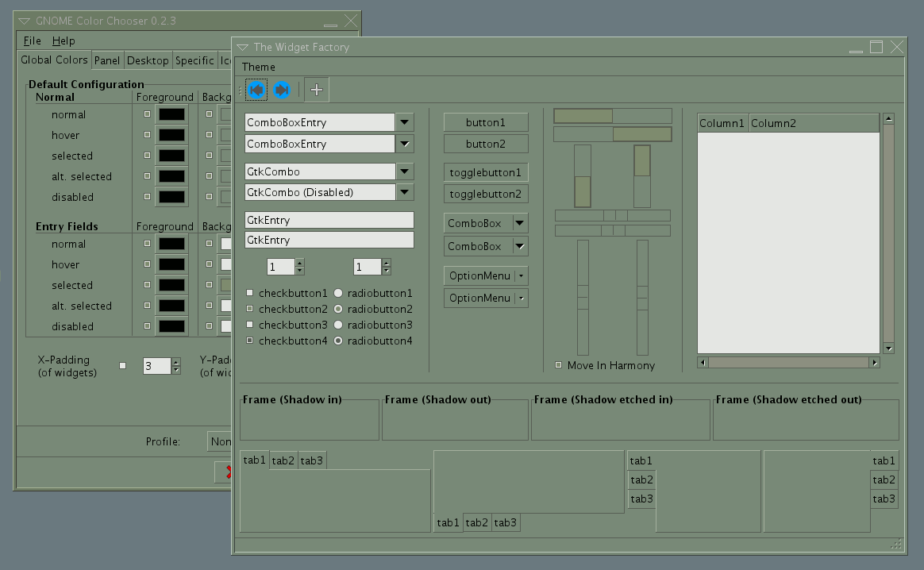Click button2
This screenshot has width=924, height=570.
[x=486, y=143]
